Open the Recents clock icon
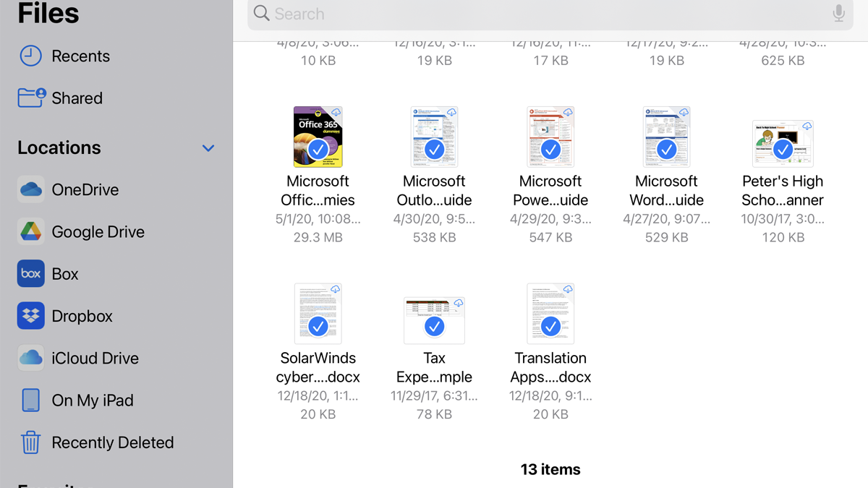The height and width of the screenshot is (488, 868). click(x=30, y=56)
